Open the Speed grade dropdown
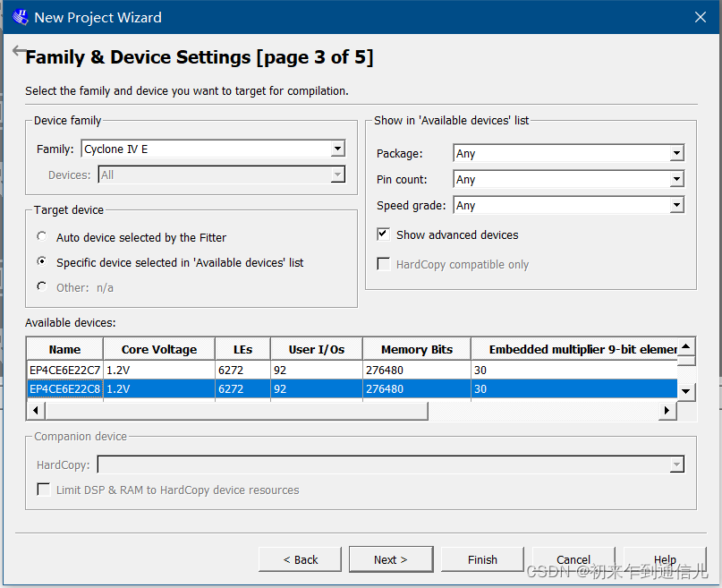 (x=569, y=205)
